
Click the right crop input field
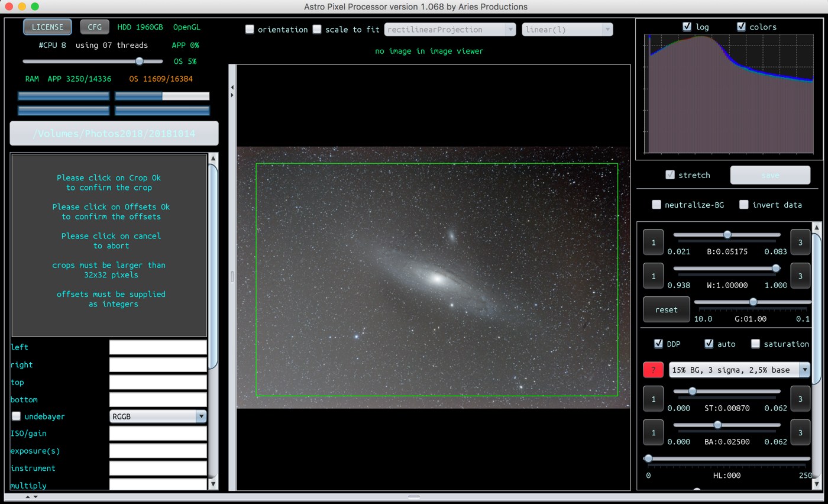[158, 364]
